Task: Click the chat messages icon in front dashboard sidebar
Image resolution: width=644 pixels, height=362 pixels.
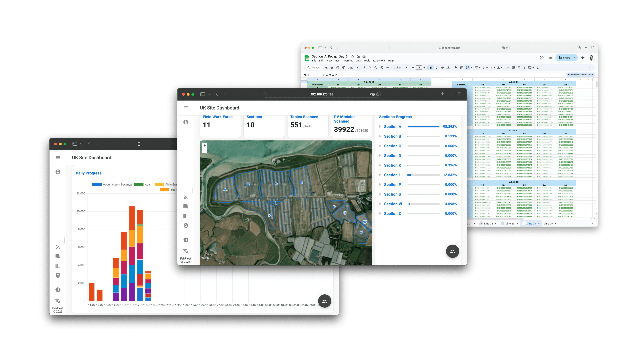Action: pos(186,207)
